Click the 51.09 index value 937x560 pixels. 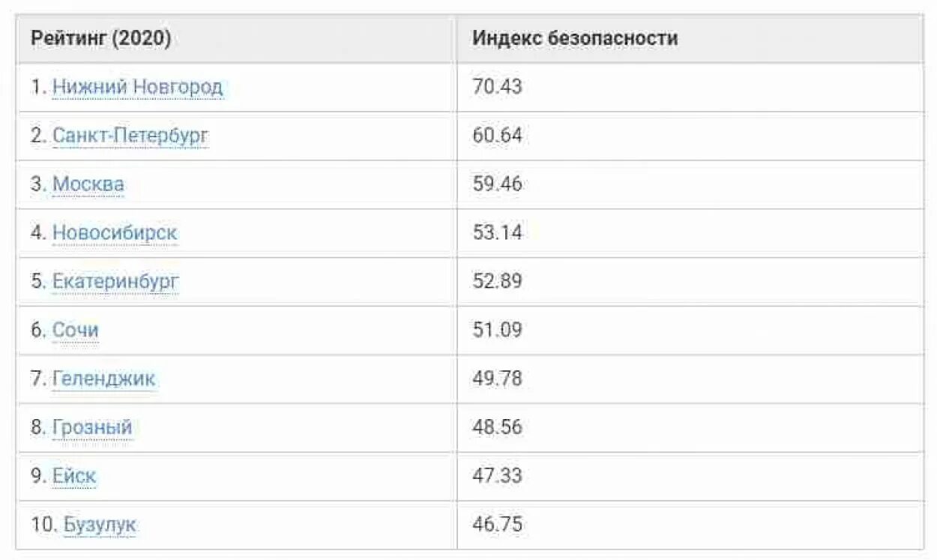[497, 330]
